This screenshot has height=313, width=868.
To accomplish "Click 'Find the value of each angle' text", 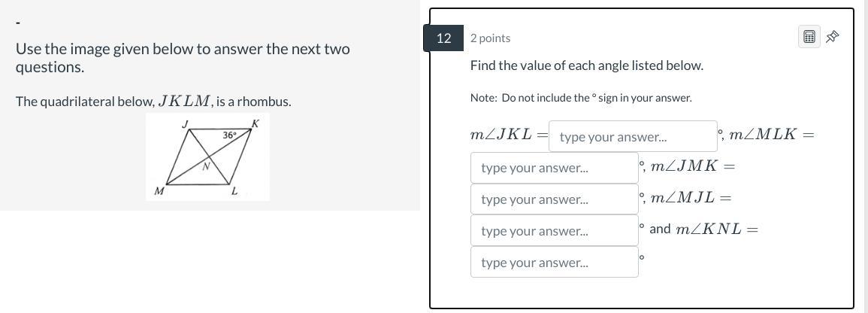I will pyautogui.click(x=586, y=65).
